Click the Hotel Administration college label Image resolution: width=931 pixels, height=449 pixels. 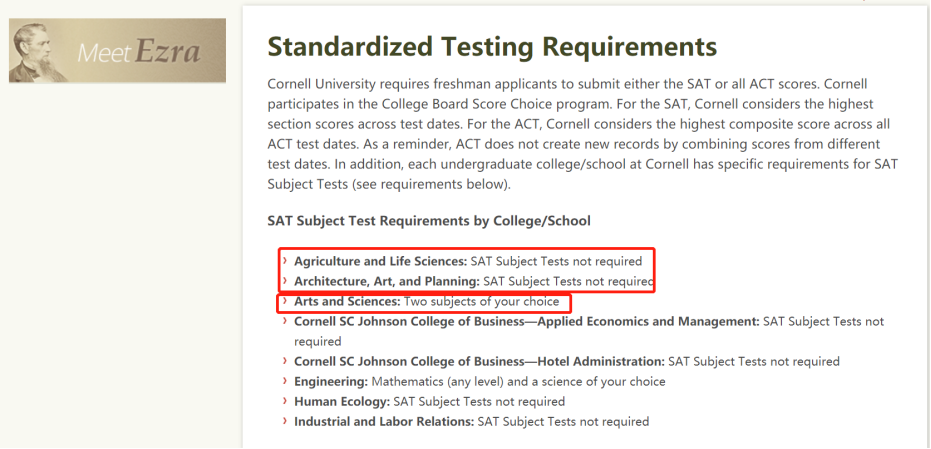pyautogui.click(x=479, y=361)
